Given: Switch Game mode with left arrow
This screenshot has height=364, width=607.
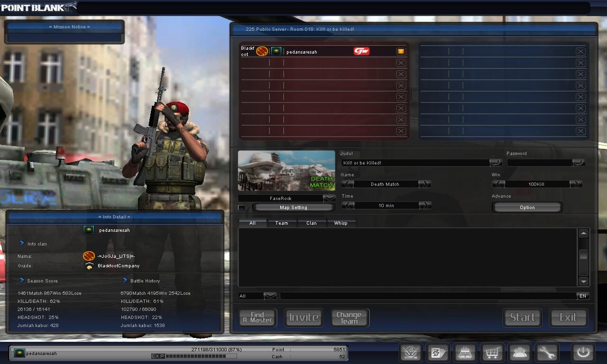Looking at the screenshot, I should coord(348,184).
